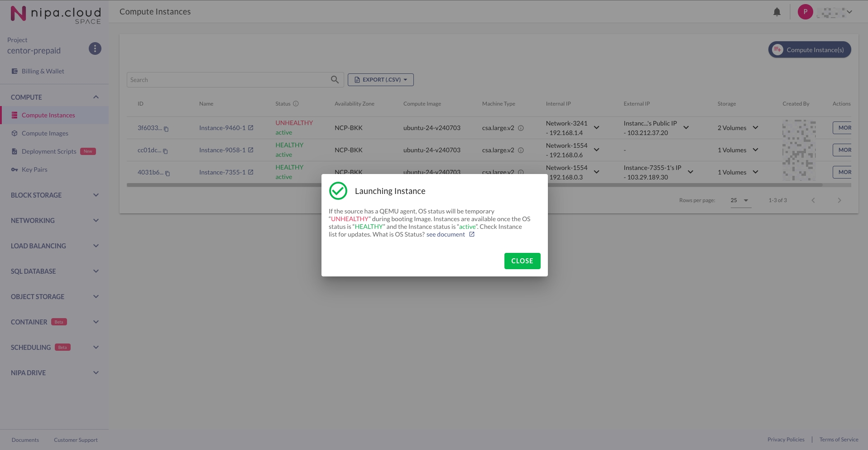Viewport: 868px width, 450px height.
Task: Open the project options three-dot menu
Action: [95, 48]
